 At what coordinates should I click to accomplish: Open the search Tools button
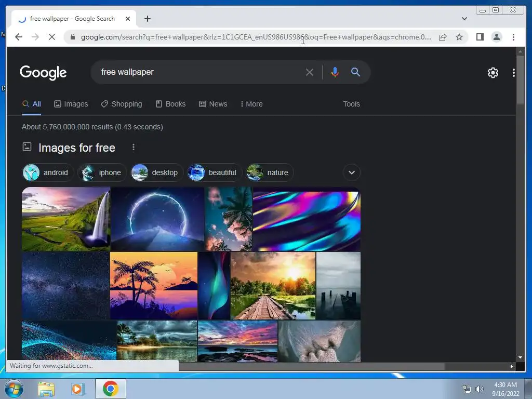pos(351,104)
